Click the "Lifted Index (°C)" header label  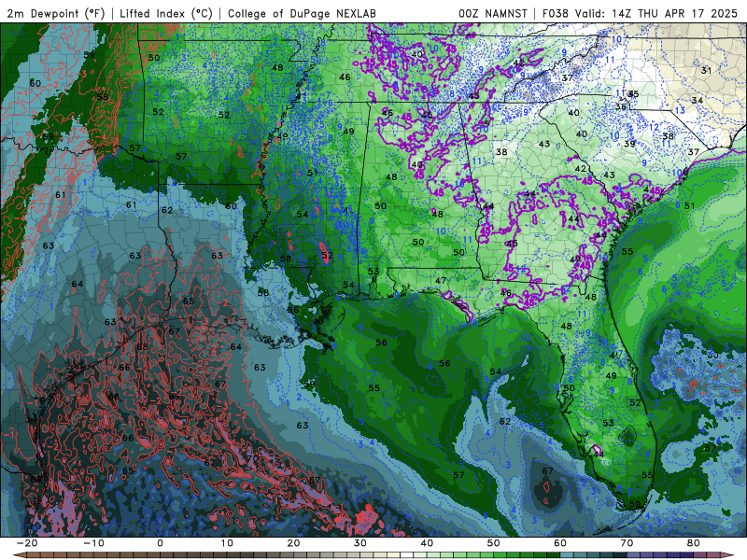pyautogui.click(x=166, y=13)
